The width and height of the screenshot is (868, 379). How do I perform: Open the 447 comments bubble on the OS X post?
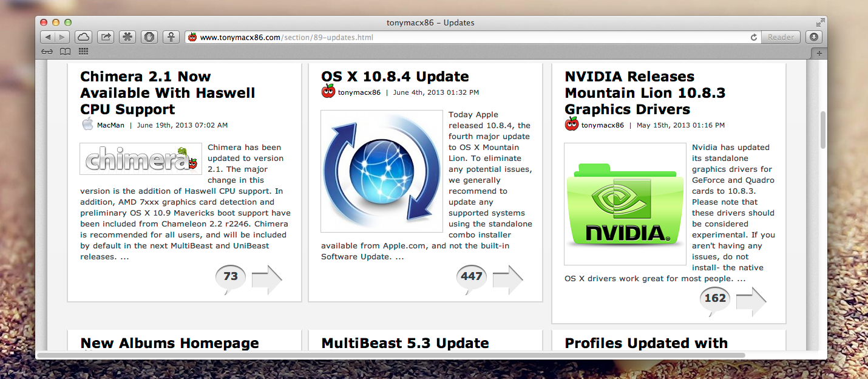coord(472,279)
